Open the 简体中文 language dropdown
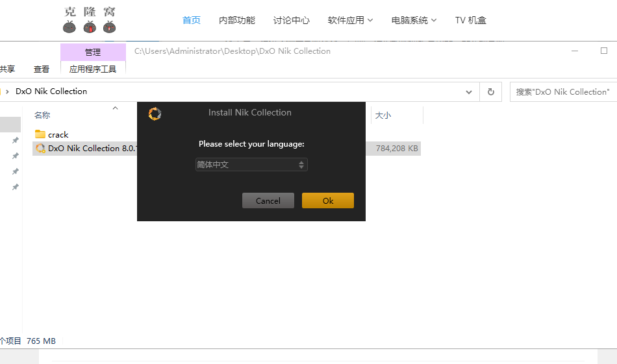 pos(251,165)
